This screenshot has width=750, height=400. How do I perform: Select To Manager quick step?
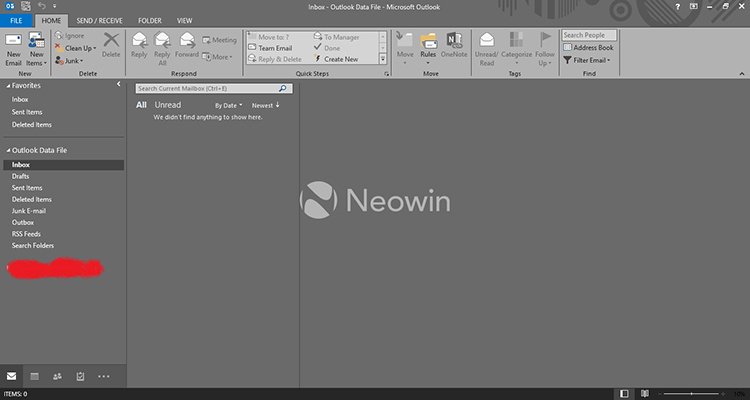[337, 37]
